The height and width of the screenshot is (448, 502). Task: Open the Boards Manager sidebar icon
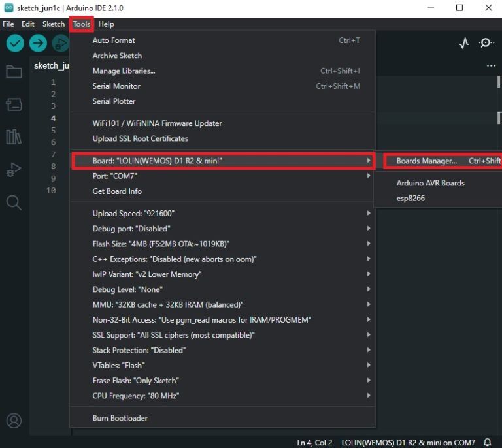point(14,104)
